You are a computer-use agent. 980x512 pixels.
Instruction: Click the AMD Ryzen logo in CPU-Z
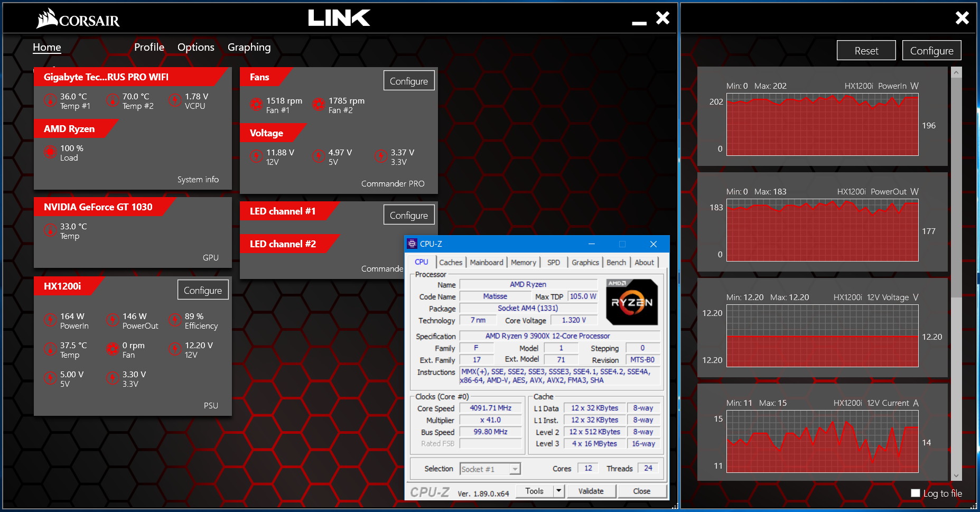pos(632,302)
